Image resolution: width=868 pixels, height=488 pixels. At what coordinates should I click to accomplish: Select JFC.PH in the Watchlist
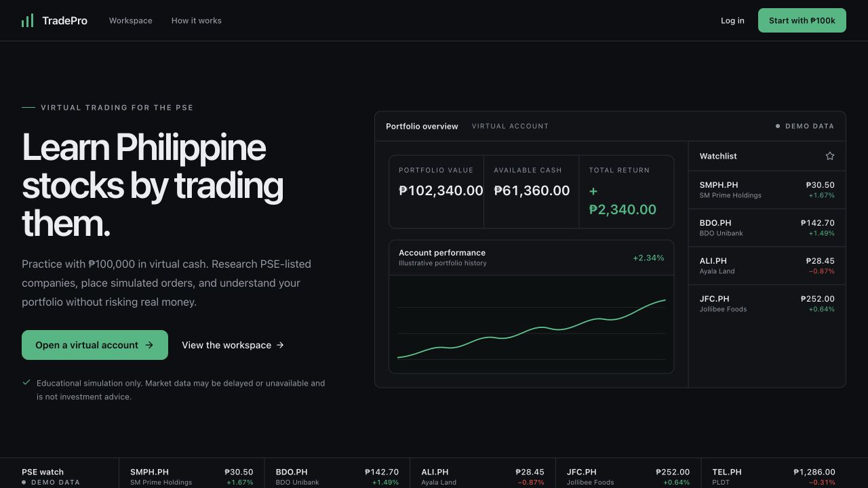[767, 304]
